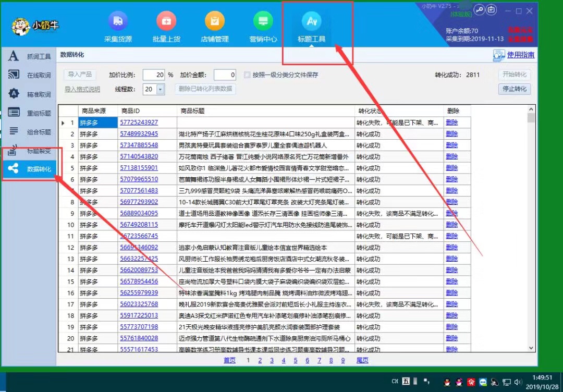Select the 男孩奥特曼玩具套装 title cell
The width and height of the screenshot is (563, 392).
pos(266,145)
